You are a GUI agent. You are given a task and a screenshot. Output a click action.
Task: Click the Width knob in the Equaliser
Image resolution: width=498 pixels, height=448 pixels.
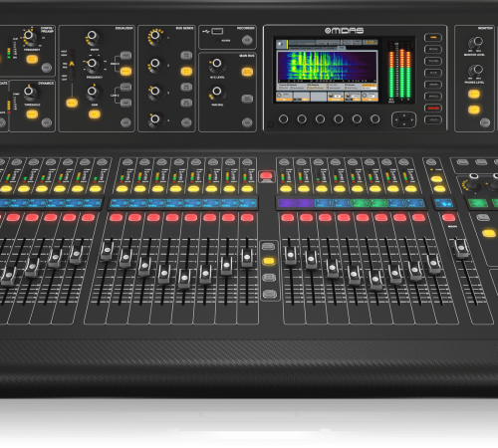pos(93,37)
